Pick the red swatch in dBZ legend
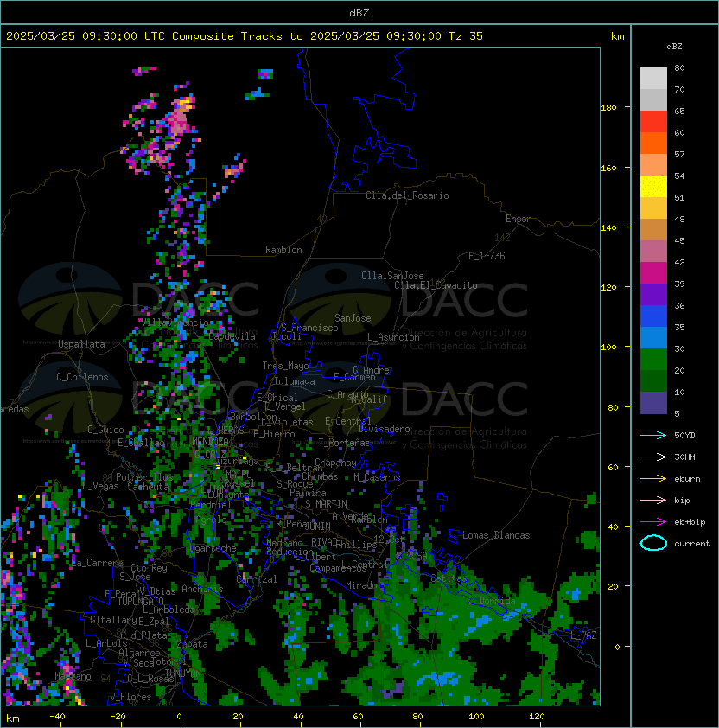The image size is (719, 728). click(x=653, y=122)
